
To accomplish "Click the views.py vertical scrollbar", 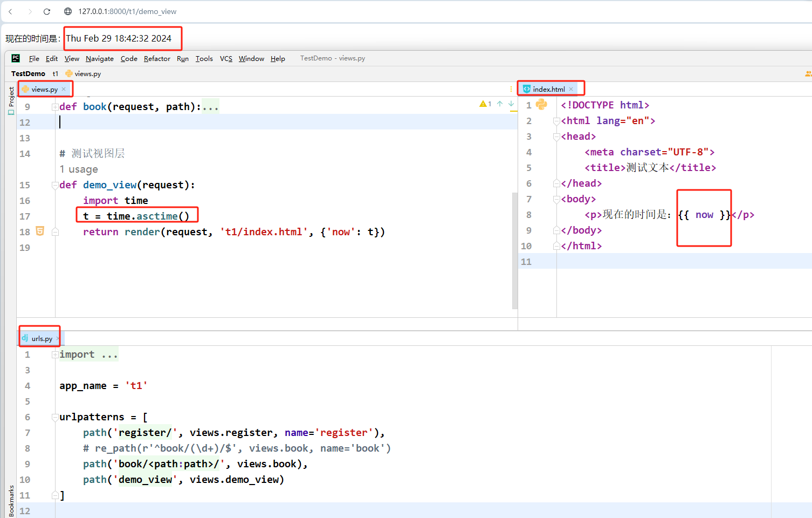I will coord(514,250).
